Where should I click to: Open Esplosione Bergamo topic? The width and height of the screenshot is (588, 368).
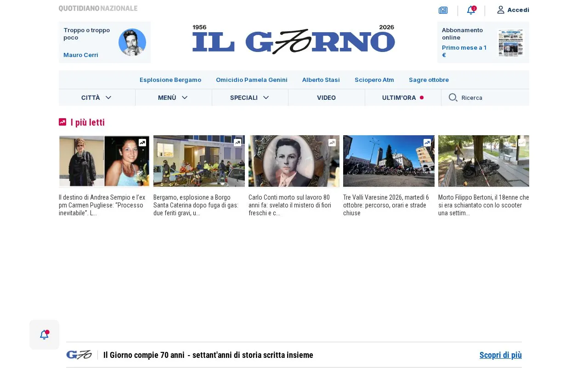pyautogui.click(x=170, y=80)
